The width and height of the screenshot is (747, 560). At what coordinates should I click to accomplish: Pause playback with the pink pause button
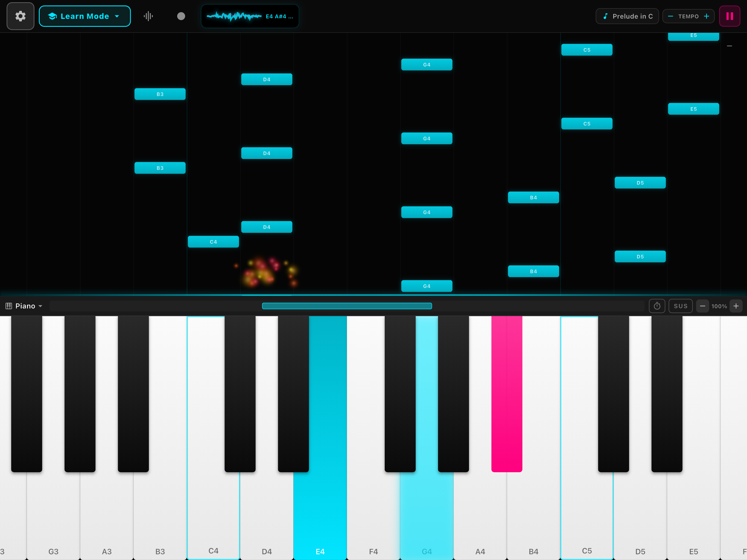[730, 16]
